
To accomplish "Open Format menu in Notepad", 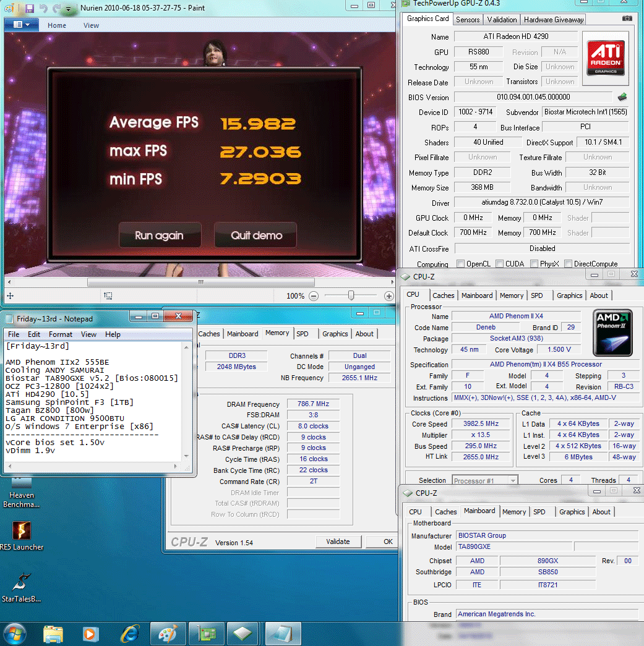I will pyautogui.click(x=60, y=334).
